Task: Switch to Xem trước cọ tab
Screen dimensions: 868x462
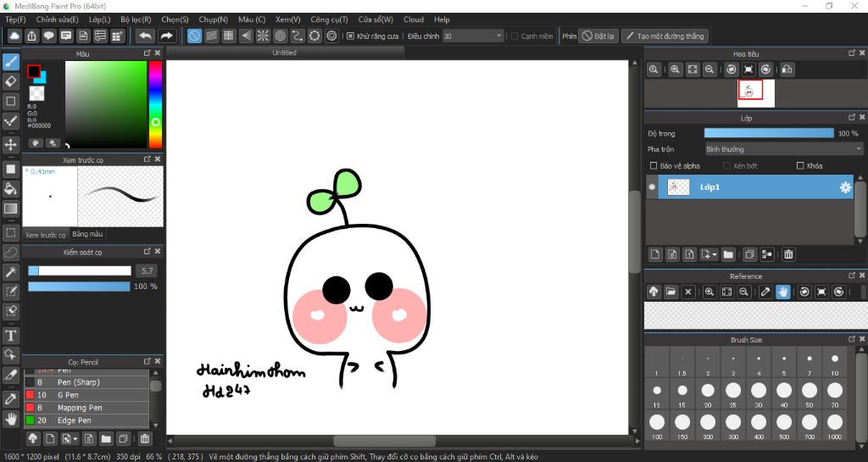Action: click(x=46, y=235)
